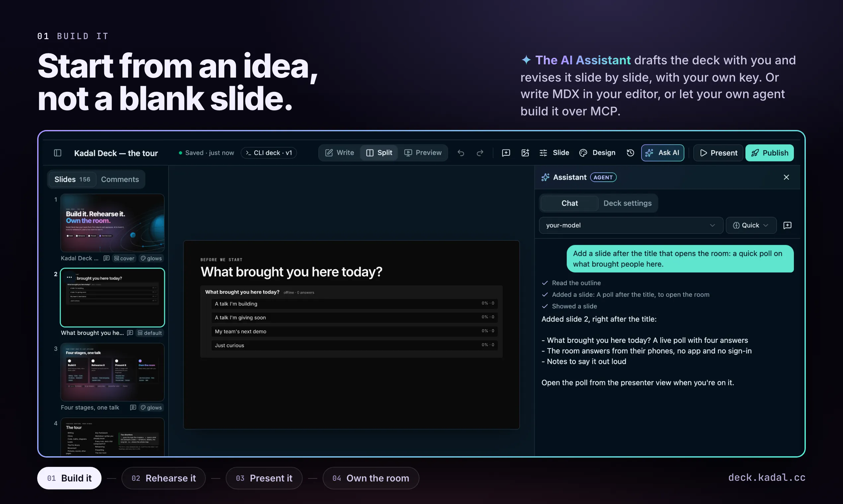Select the Chat tab
Screen dimensions: 843x504
(570, 204)
